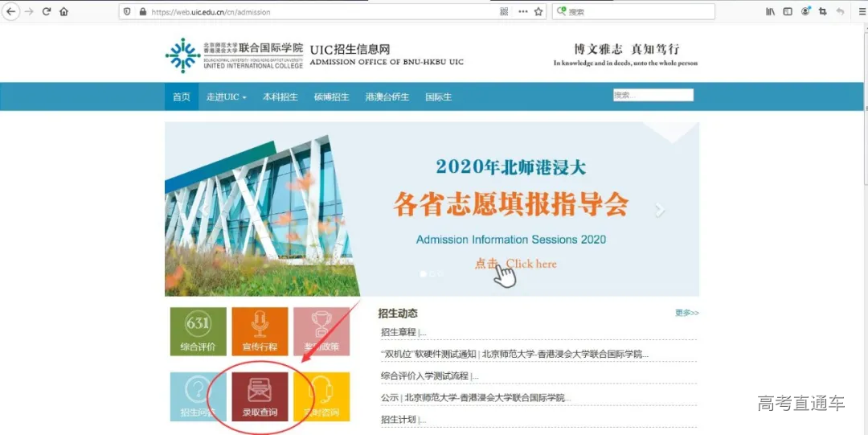Screen dimensions: 868x435
Task: Show next banner slide with right arrow
Action: point(660,211)
